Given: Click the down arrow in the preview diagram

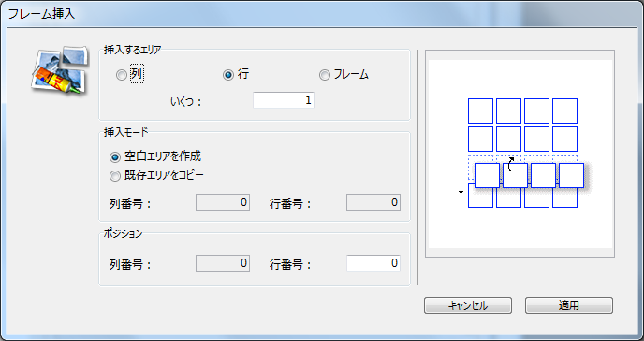Looking at the screenshot, I should 461,184.
